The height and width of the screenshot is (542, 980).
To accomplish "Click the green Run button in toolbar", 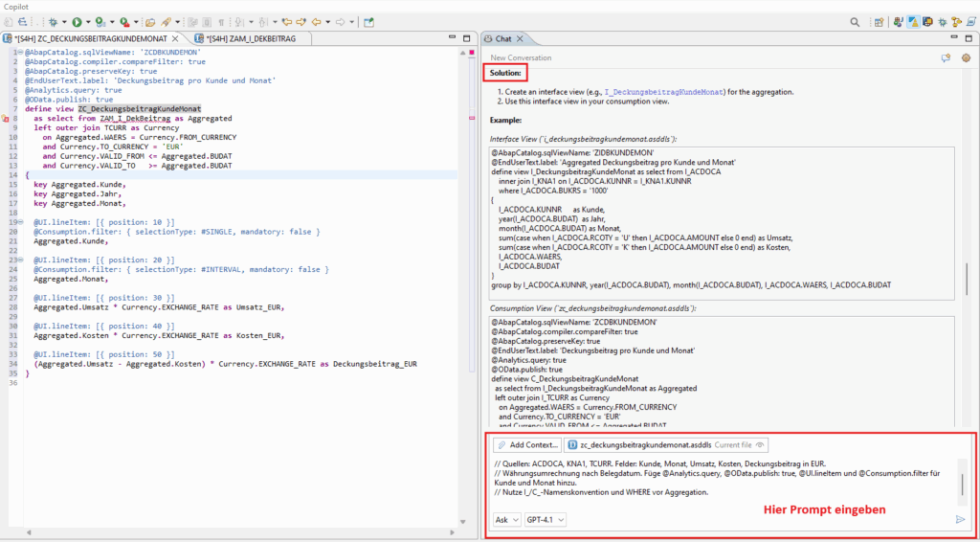I will (x=76, y=21).
